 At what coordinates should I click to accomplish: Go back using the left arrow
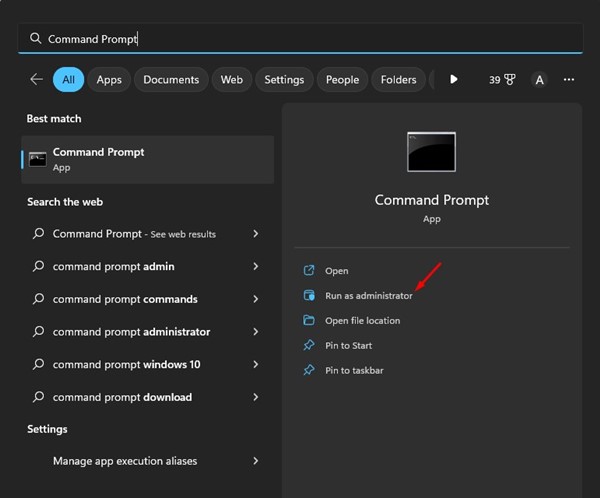tap(36, 80)
